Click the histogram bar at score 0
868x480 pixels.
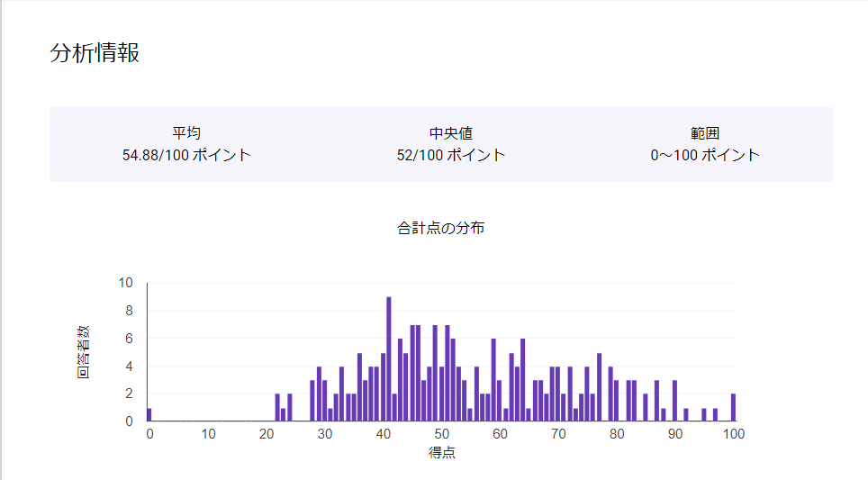pos(149,414)
